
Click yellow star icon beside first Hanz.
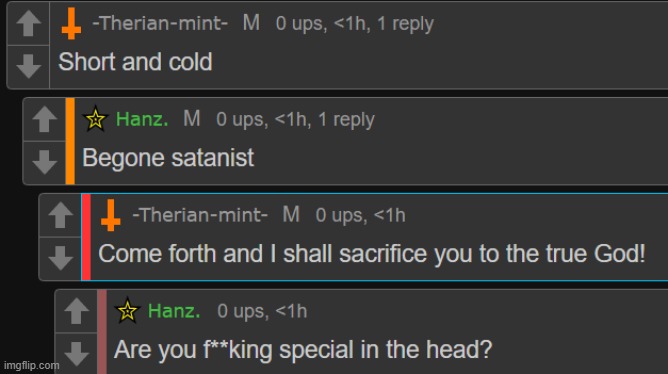point(95,119)
